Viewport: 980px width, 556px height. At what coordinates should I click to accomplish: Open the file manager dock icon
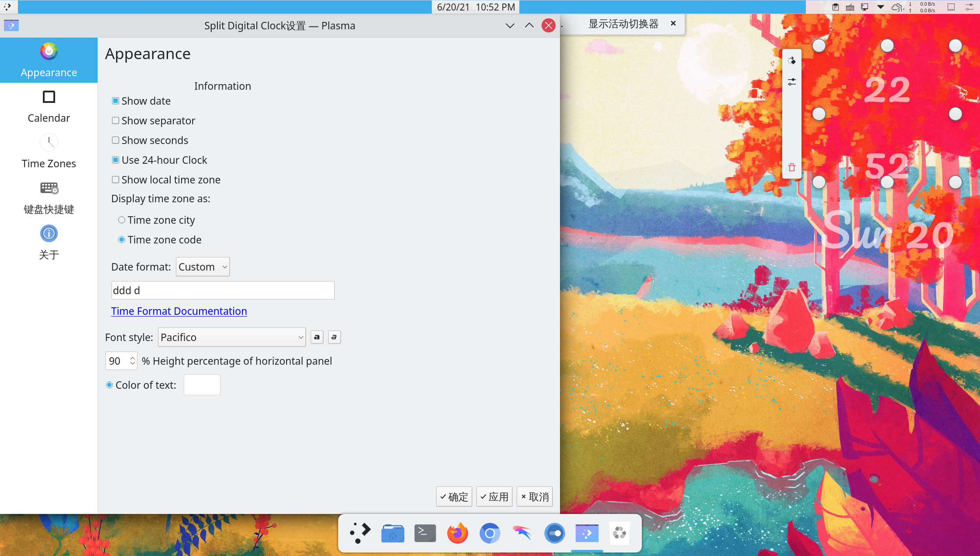[392, 533]
